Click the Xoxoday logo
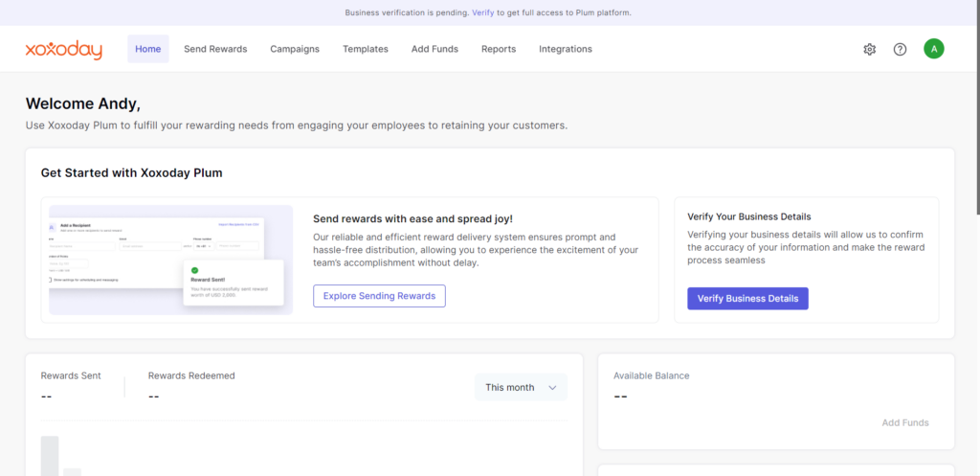The image size is (980, 476). point(64,50)
